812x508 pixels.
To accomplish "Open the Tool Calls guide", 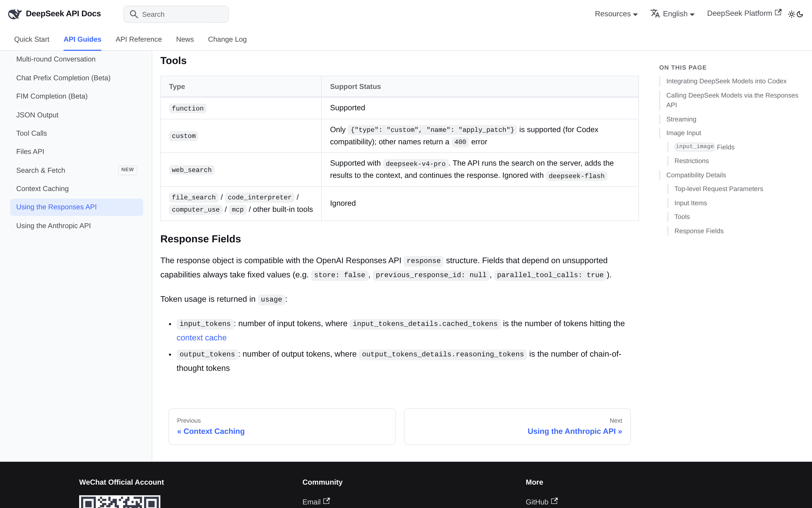I will [x=76, y=133].
